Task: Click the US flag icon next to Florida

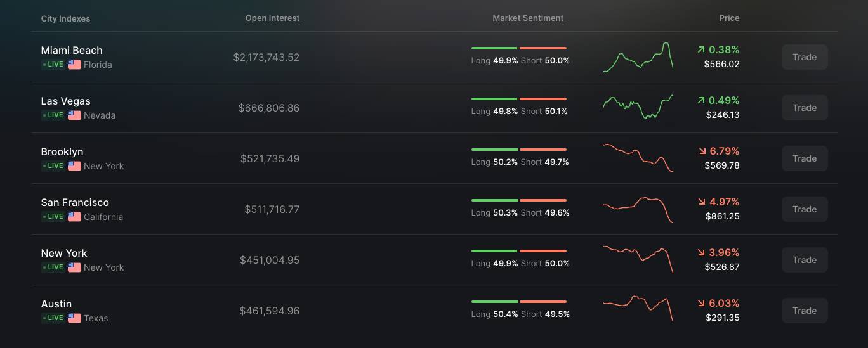Action: [x=74, y=65]
